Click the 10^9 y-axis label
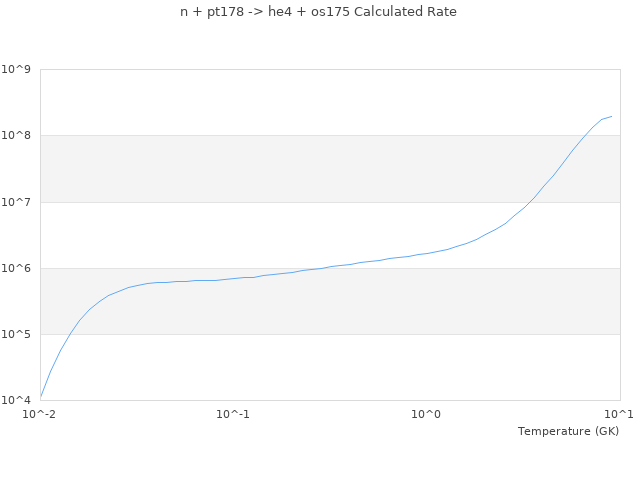 click(15, 69)
